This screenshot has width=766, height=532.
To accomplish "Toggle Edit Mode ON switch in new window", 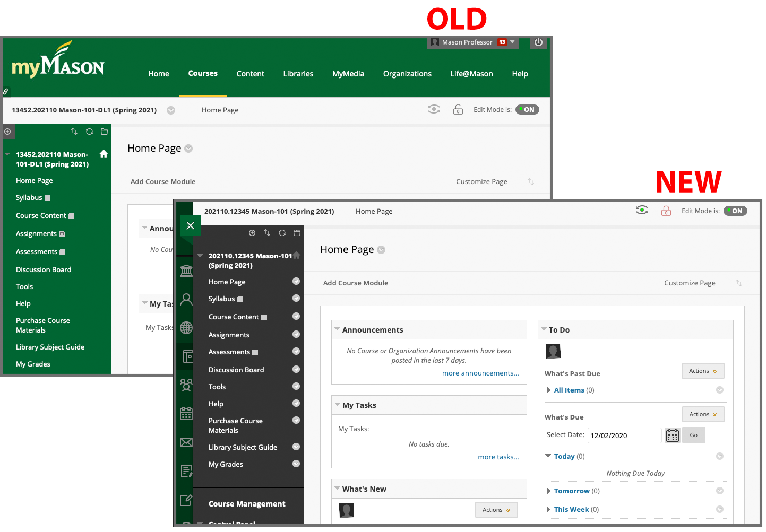I will click(x=736, y=211).
